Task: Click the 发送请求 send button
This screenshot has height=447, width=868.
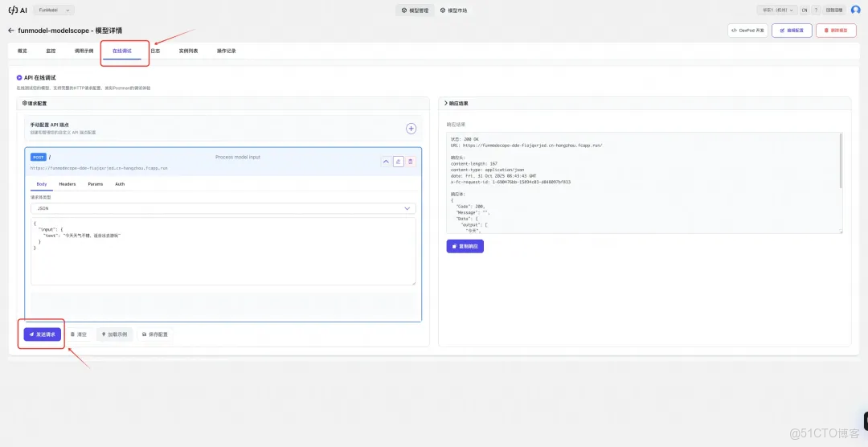Action: pyautogui.click(x=42, y=334)
